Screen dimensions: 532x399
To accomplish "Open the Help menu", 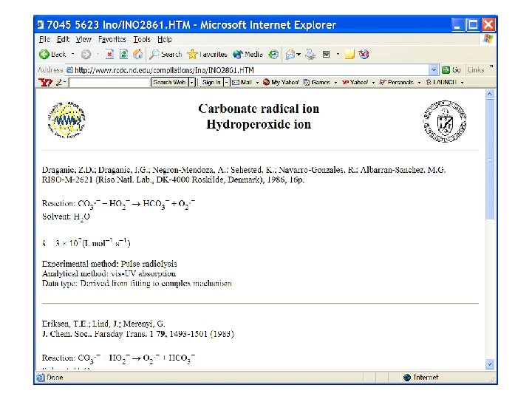I will pos(165,39).
